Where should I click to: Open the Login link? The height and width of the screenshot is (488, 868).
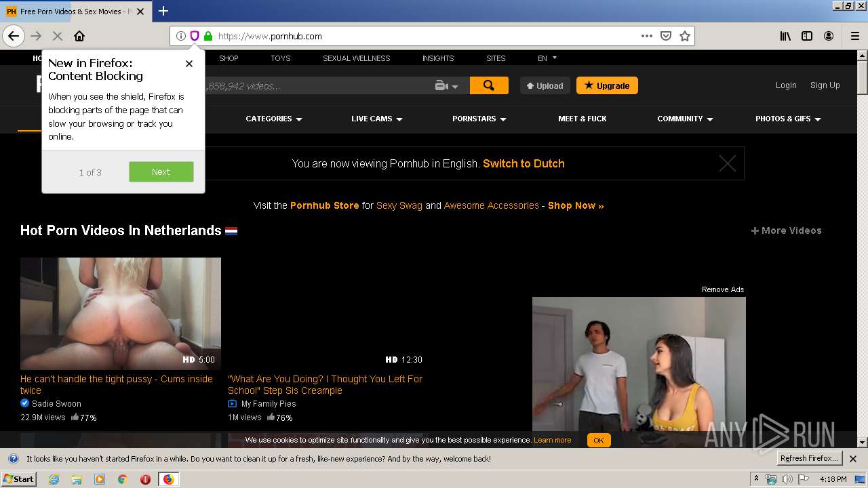click(x=786, y=85)
